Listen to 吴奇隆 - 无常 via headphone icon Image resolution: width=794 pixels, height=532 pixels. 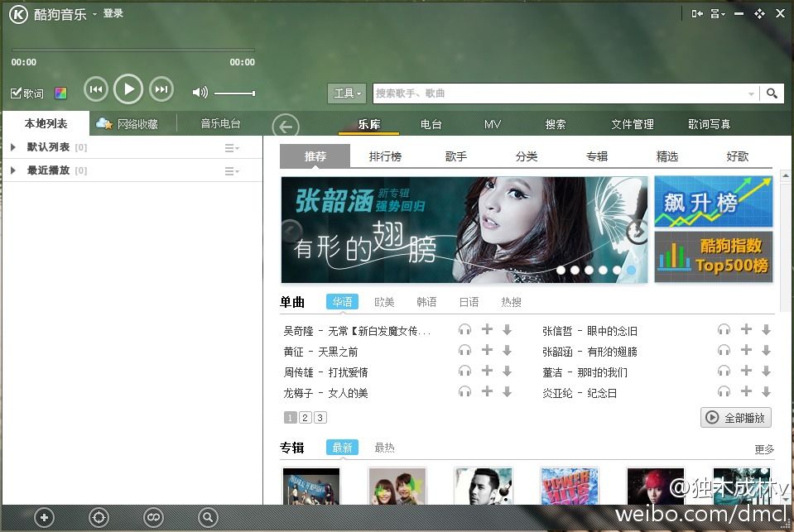point(464,330)
